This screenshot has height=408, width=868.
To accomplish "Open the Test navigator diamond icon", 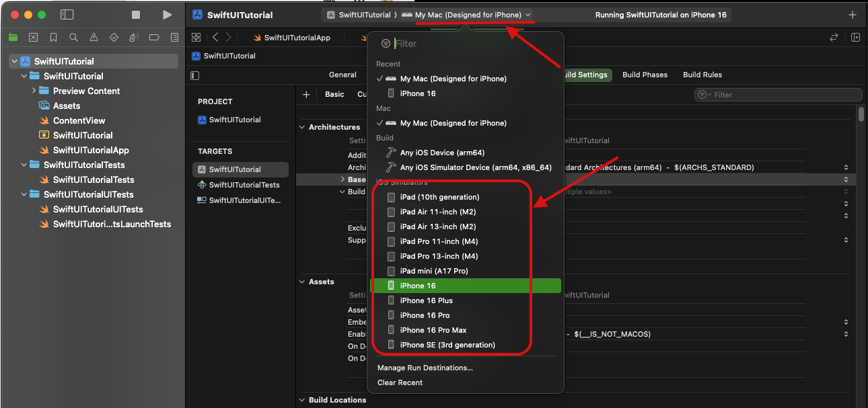I will 114,38.
